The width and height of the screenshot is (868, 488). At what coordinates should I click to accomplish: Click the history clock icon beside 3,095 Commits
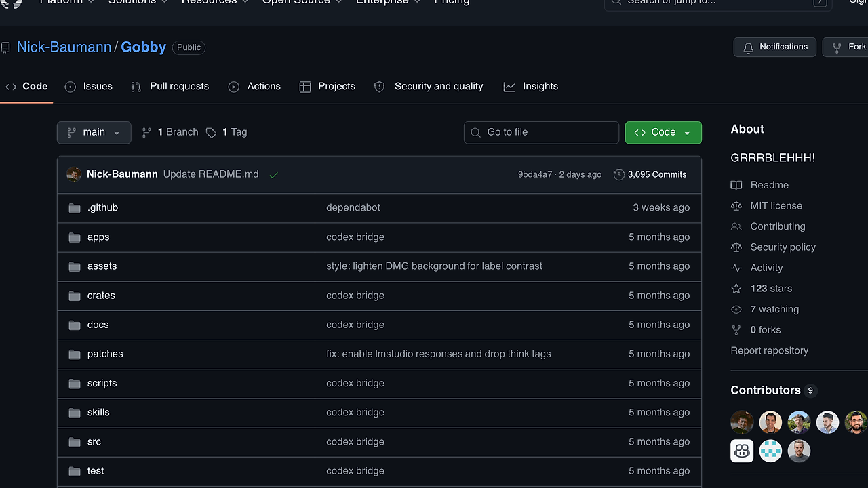tap(619, 174)
